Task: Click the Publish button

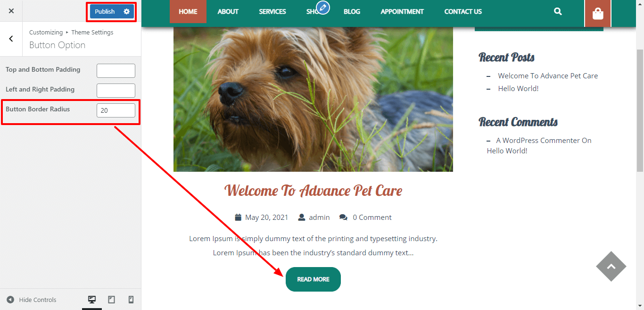Action: click(105, 11)
